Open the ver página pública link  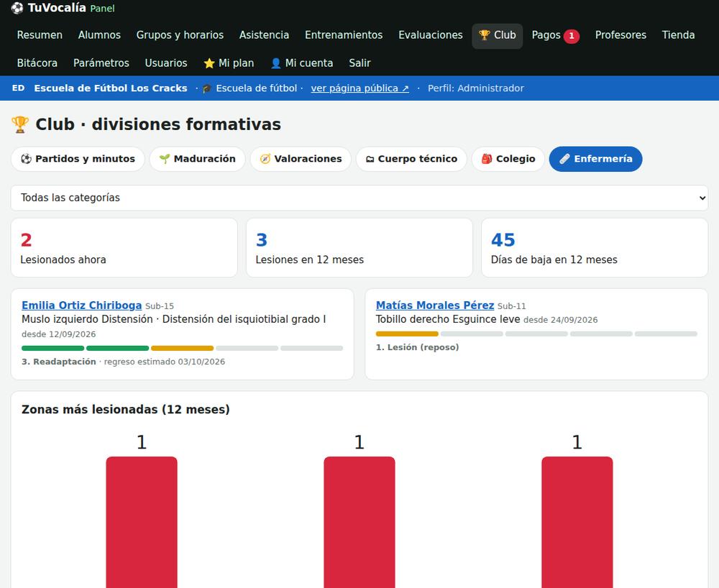(360, 88)
